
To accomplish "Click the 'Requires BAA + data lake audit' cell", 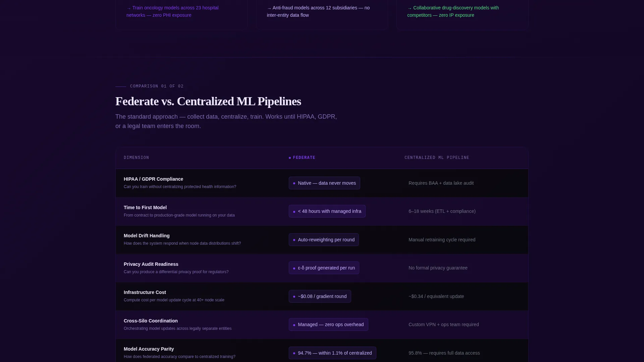I will [x=441, y=183].
